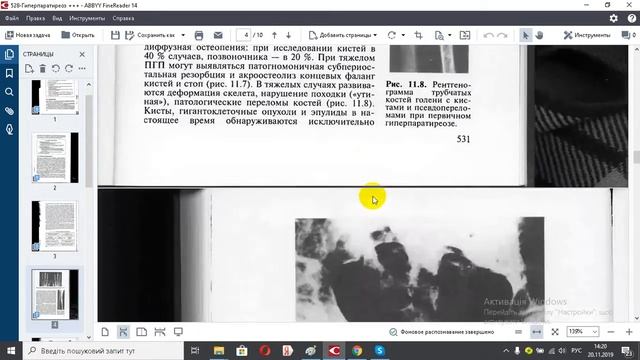Viewport: 640px width, 360px height.
Task: Click the Print icon in toolbar
Action: (199, 35)
